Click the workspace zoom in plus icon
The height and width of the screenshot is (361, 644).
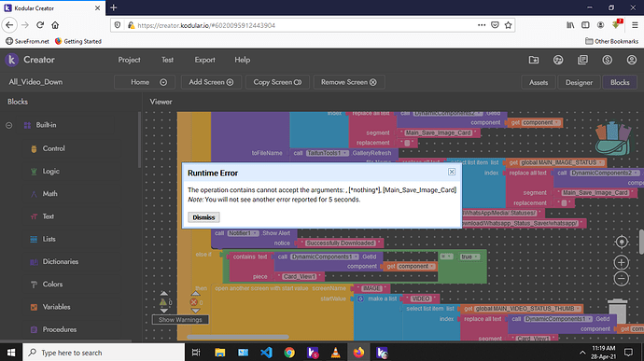pyautogui.click(x=622, y=262)
